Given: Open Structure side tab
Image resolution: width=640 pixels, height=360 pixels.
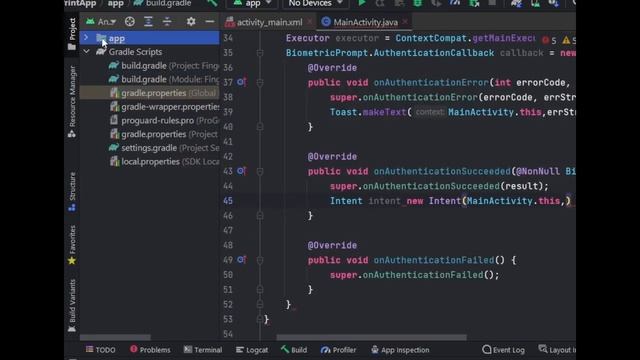Looking at the screenshot, I should [x=72, y=191].
